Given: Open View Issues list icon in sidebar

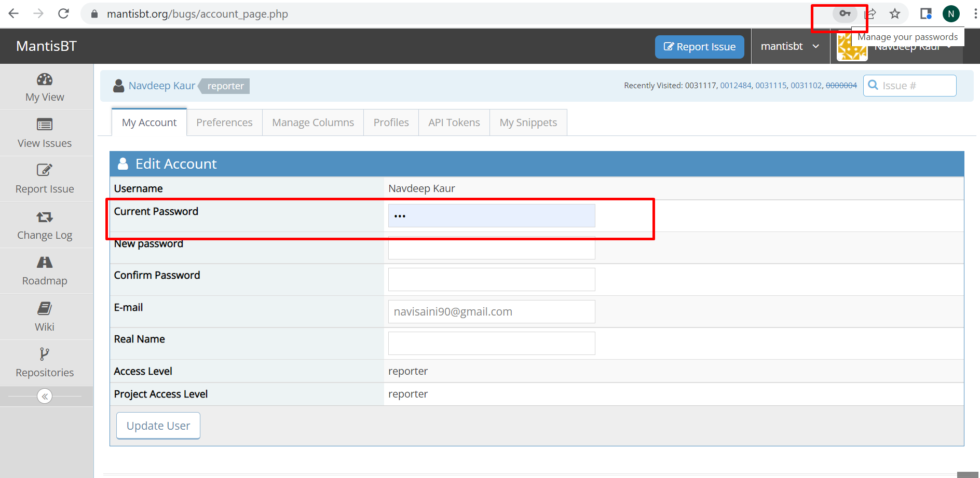Looking at the screenshot, I should click(x=45, y=125).
